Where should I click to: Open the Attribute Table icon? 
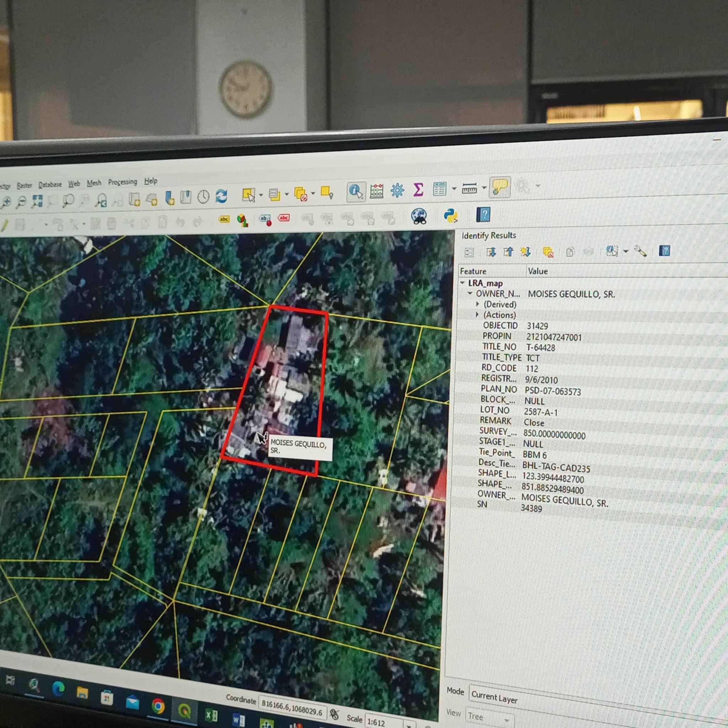pos(439,189)
